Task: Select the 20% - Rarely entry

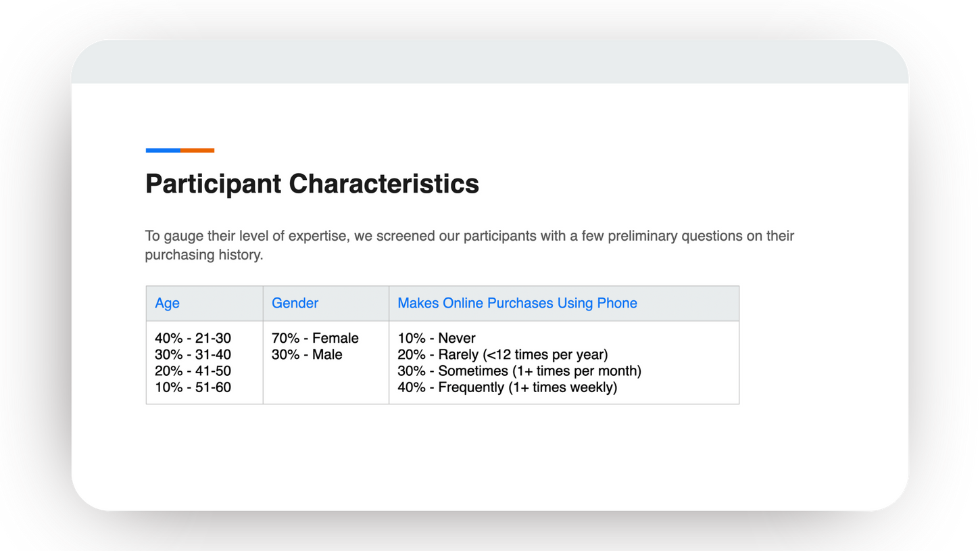Action: (502, 354)
